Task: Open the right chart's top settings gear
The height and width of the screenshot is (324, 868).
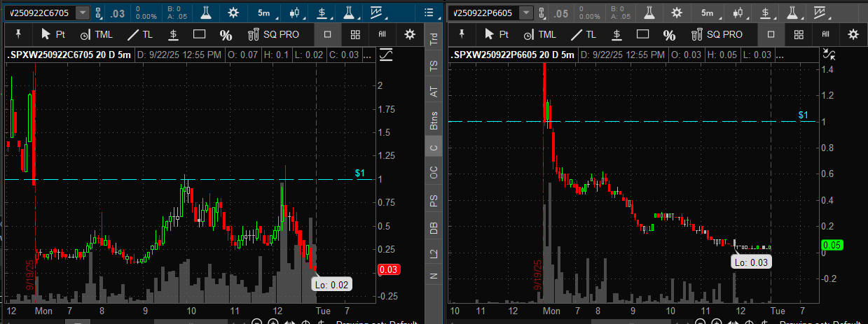Action: tap(677, 13)
